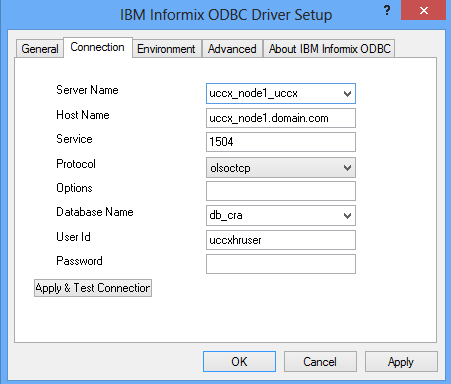Open About IBM Informix ODBC tab
This screenshot has width=451, height=384.
(x=329, y=49)
